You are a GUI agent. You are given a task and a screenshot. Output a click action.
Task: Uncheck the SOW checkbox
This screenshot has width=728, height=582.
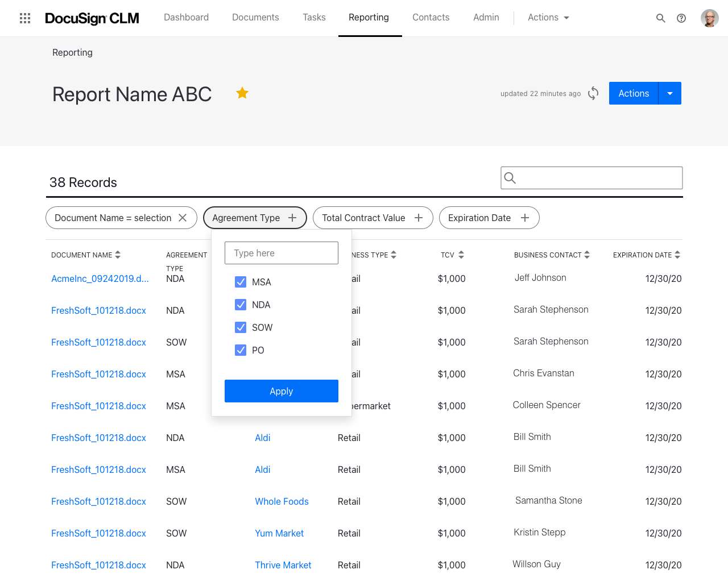tap(241, 327)
